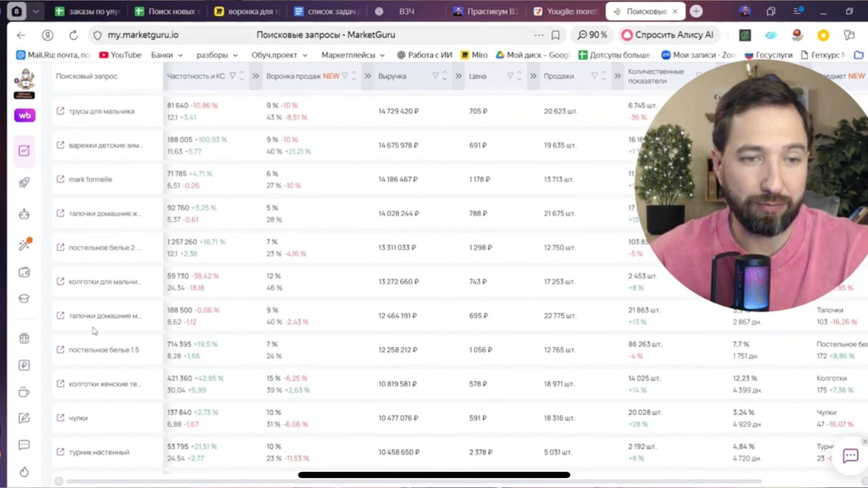Bookmark this page via bookmark icon
Image resolution: width=868 pixels, height=488 pixels.
(556, 35)
